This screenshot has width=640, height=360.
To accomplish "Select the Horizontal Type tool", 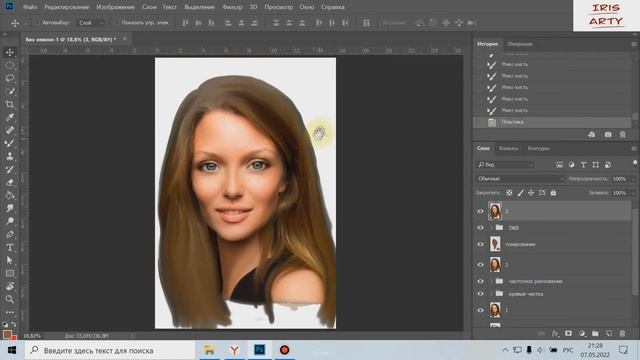I will 10,247.
